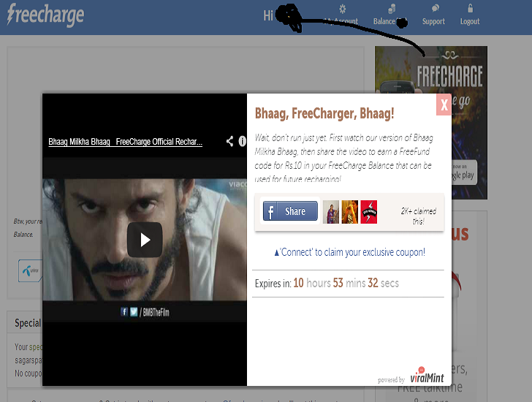This screenshot has width=532, height=402.
Task: Open Balance coins icon in the header
Action: [x=392, y=10]
